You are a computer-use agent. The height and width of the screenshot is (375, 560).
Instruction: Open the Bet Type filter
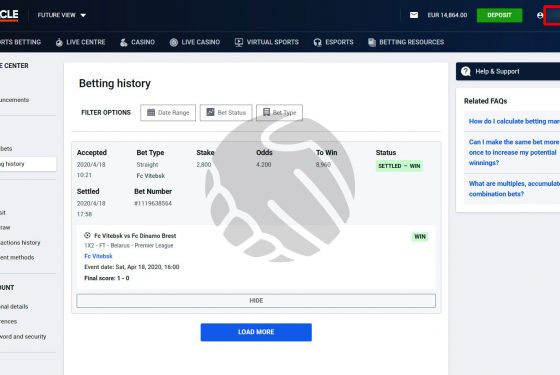click(x=279, y=112)
